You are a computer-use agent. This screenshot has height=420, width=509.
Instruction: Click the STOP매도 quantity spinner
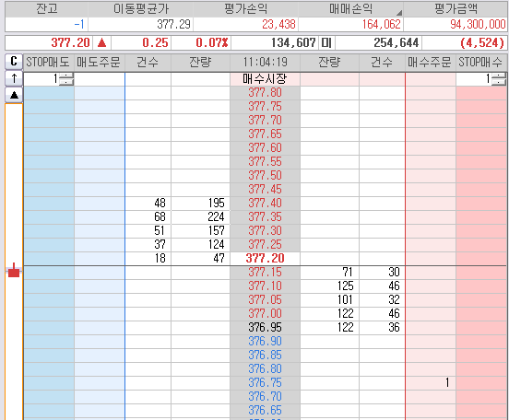[x=67, y=79]
